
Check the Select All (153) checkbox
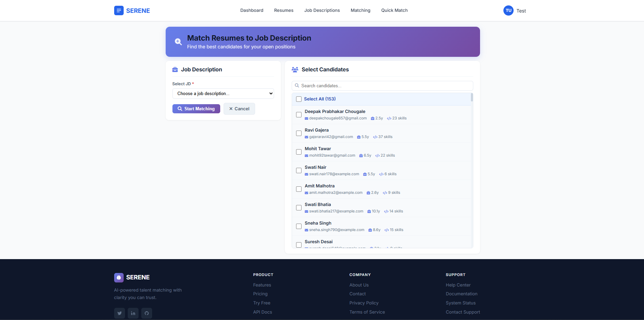click(x=299, y=99)
